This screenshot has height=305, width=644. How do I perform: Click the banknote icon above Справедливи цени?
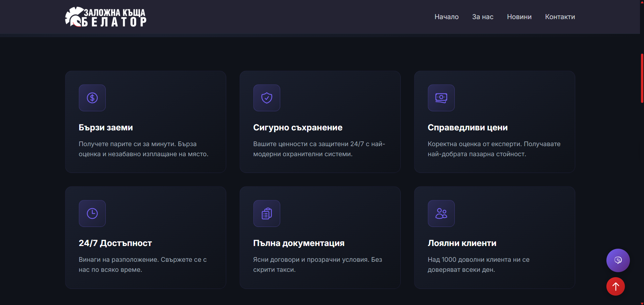441,98
